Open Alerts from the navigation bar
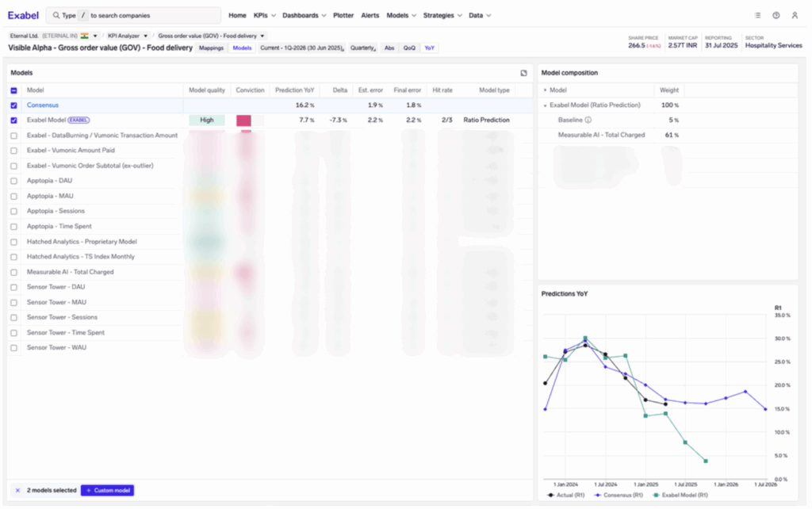The image size is (812, 509). click(x=370, y=16)
